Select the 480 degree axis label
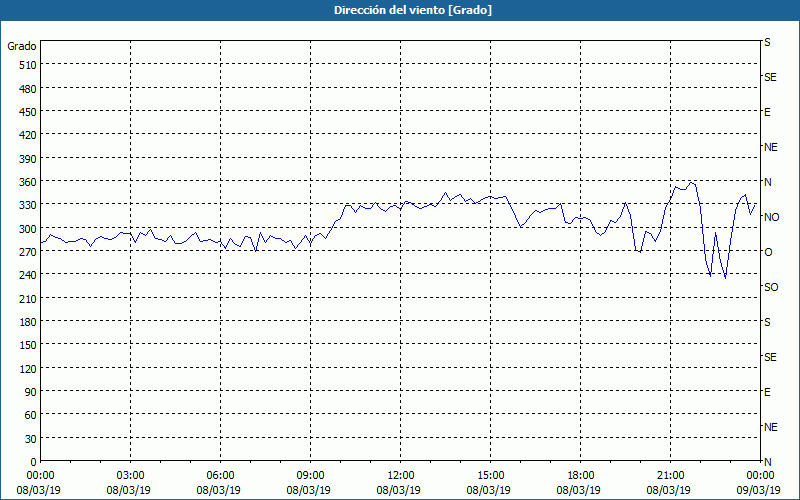Image resolution: width=800 pixels, height=500 pixels. (28, 89)
